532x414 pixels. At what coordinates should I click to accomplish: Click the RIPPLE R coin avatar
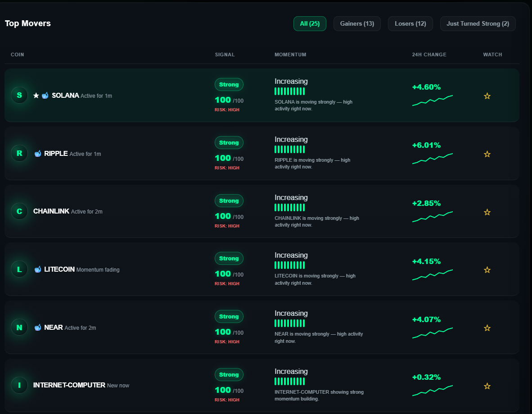click(x=19, y=153)
